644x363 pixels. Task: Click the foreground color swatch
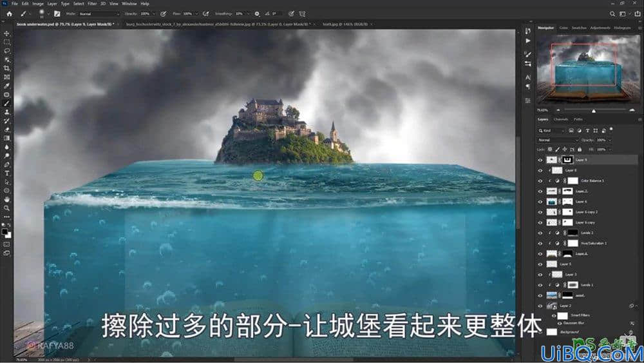(5, 232)
